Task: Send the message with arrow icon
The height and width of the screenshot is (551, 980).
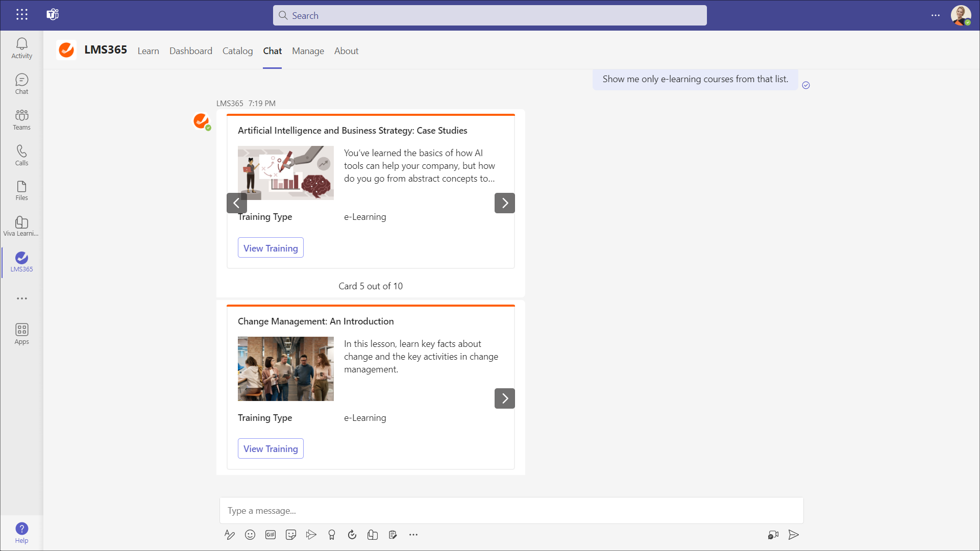Action: (x=793, y=535)
